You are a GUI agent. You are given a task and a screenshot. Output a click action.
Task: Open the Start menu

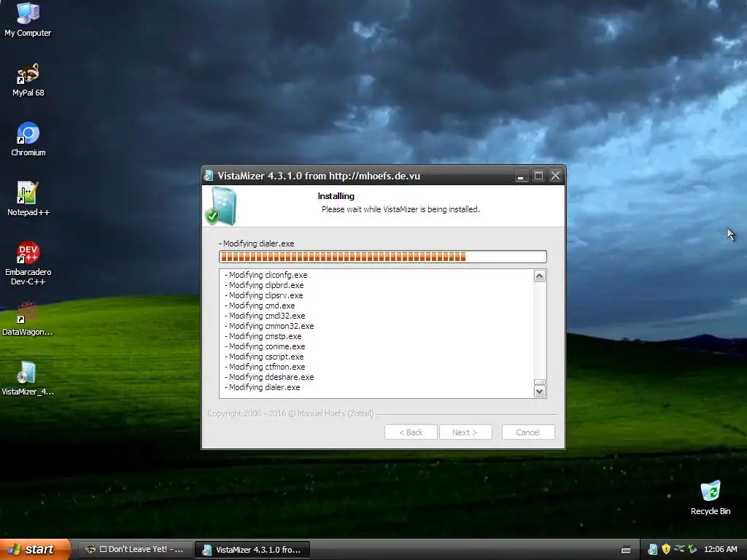(x=34, y=550)
